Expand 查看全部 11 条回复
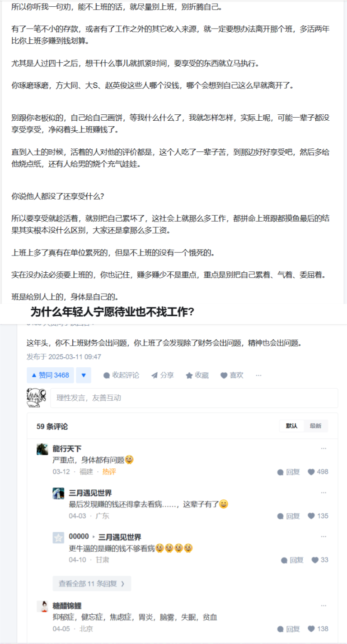 (92, 583)
